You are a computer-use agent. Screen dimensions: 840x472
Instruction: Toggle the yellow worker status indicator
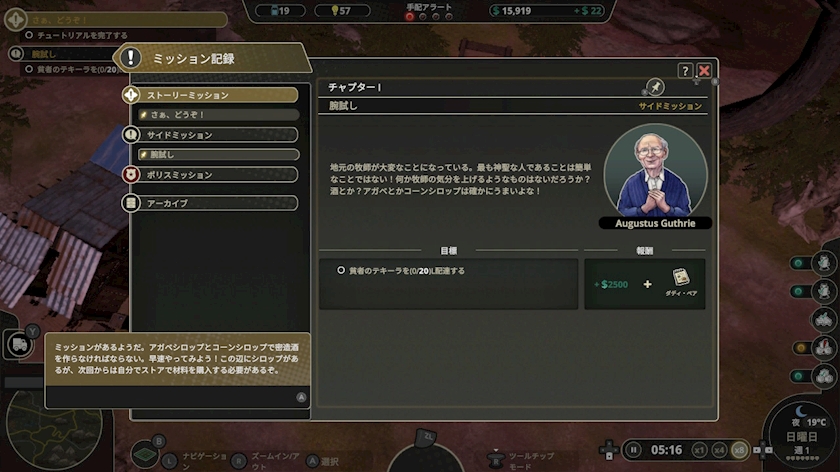coord(800,348)
